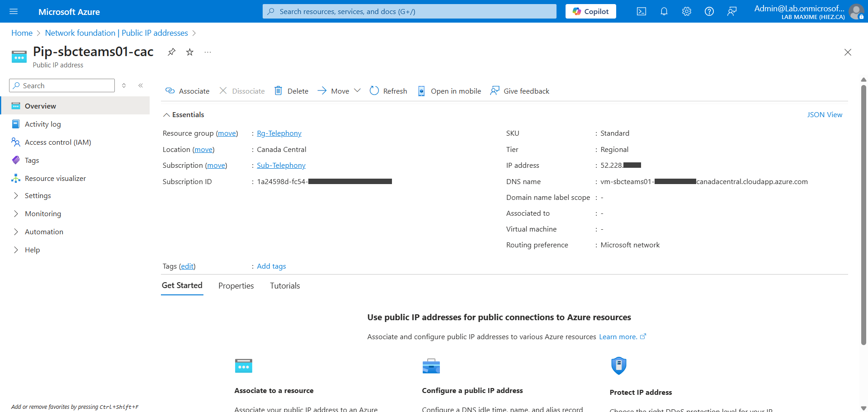Pin Pip-sbcteams01-cac to dashboard
Viewport: 868px width, 412px height.
(171, 52)
